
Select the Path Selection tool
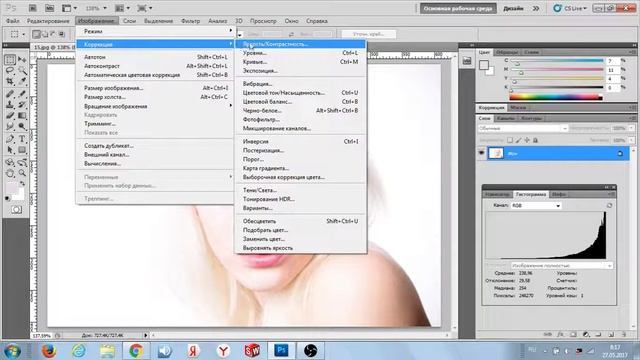pos(10,150)
